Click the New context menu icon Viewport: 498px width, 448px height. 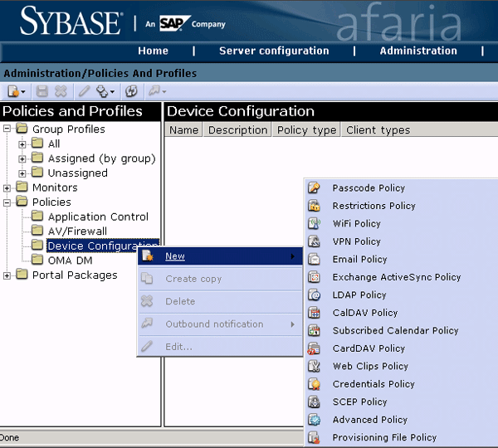[x=148, y=256]
